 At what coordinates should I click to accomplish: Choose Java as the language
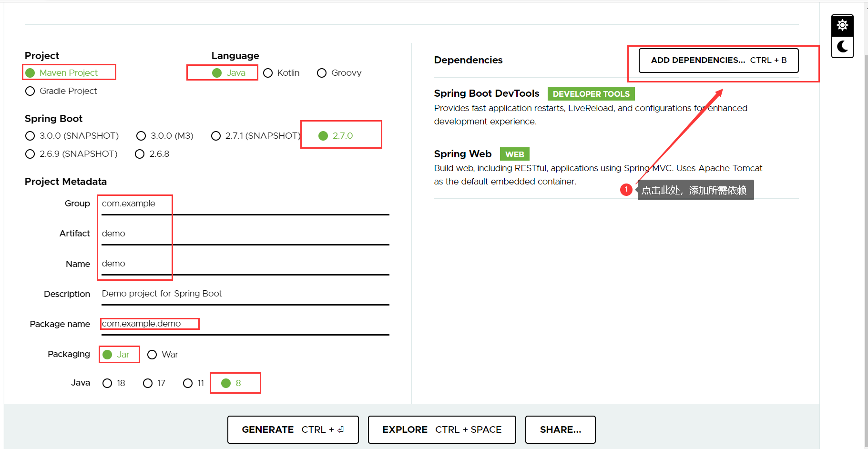229,72
